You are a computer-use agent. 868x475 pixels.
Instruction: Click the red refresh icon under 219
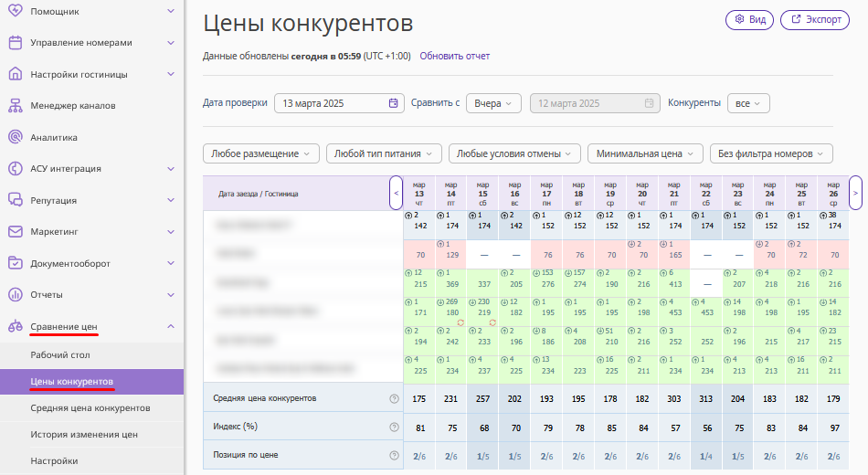click(x=492, y=322)
